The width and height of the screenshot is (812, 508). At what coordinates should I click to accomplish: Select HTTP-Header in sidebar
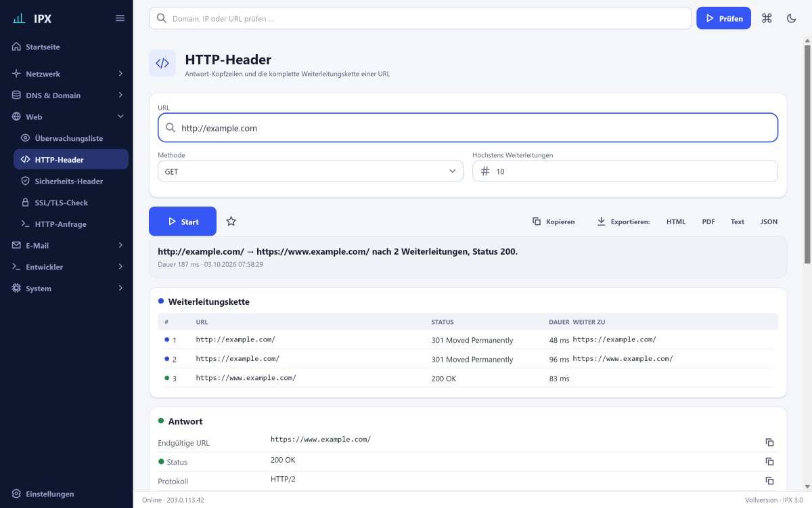pos(70,159)
